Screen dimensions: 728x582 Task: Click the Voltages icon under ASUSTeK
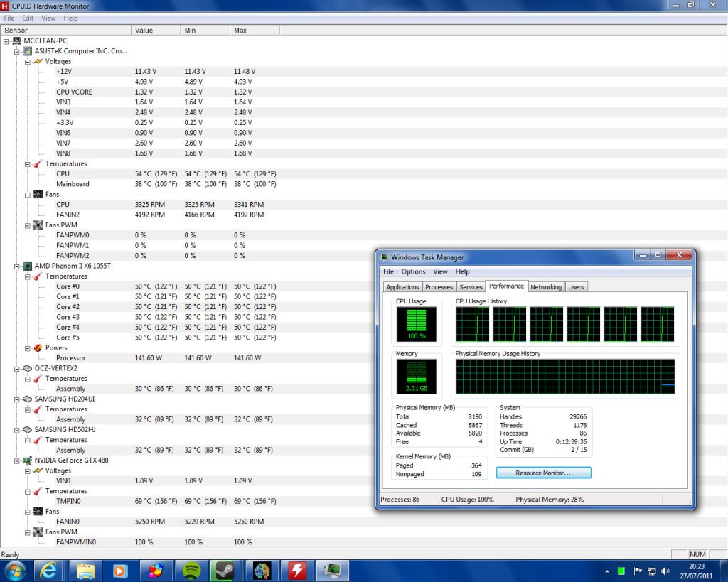38,61
